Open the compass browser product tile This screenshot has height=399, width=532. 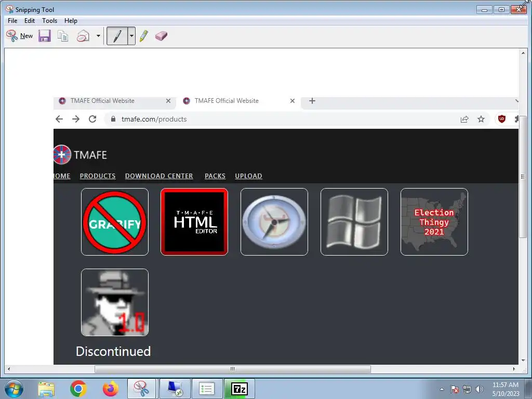click(274, 222)
